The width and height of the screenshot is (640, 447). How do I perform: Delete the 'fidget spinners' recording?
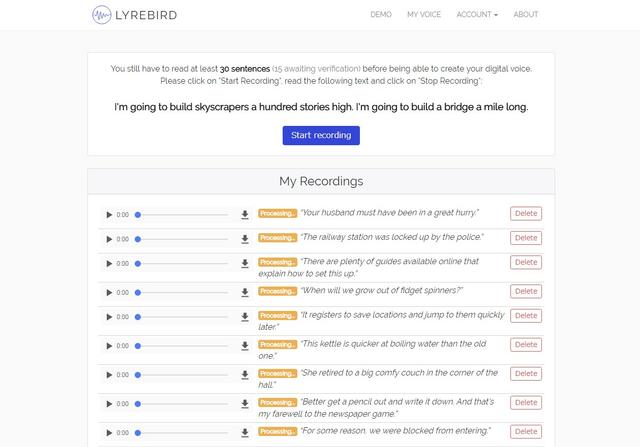tap(526, 291)
